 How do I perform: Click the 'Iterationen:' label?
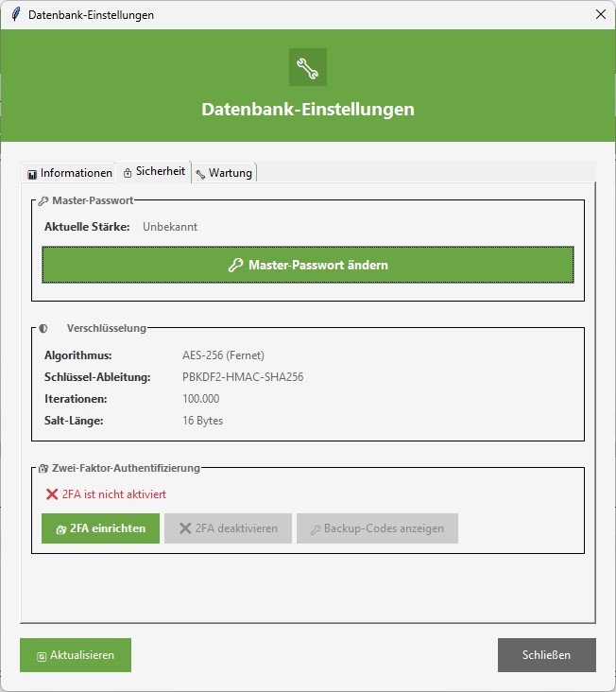pos(76,399)
